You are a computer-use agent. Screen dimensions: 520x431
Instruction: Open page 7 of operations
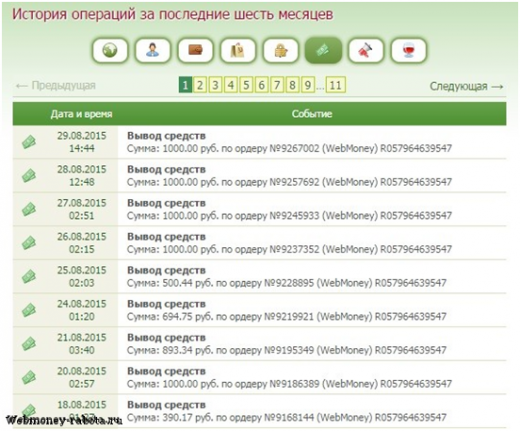point(277,85)
